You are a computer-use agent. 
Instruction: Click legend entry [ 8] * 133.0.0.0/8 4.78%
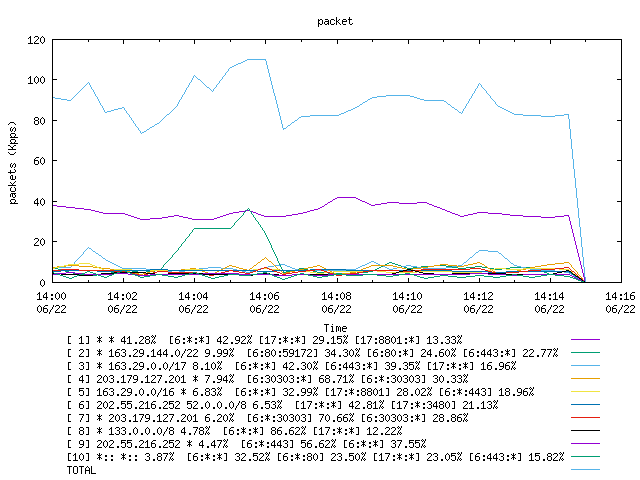pyautogui.click(x=235, y=431)
